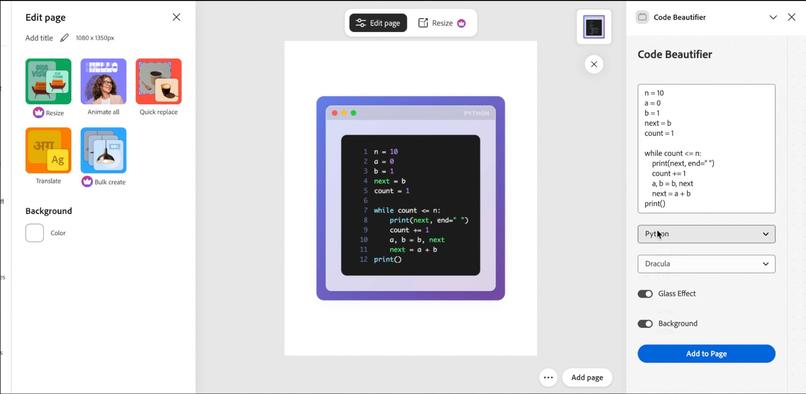This screenshot has width=806, height=394.
Task: Open the Translate tile
Action: coord(48,150)
